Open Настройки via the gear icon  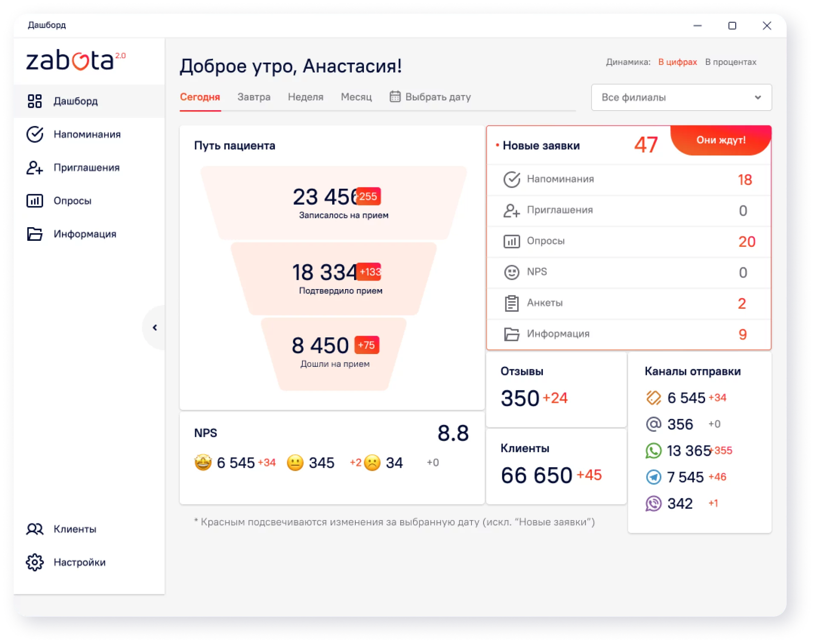tap(35, 562)
